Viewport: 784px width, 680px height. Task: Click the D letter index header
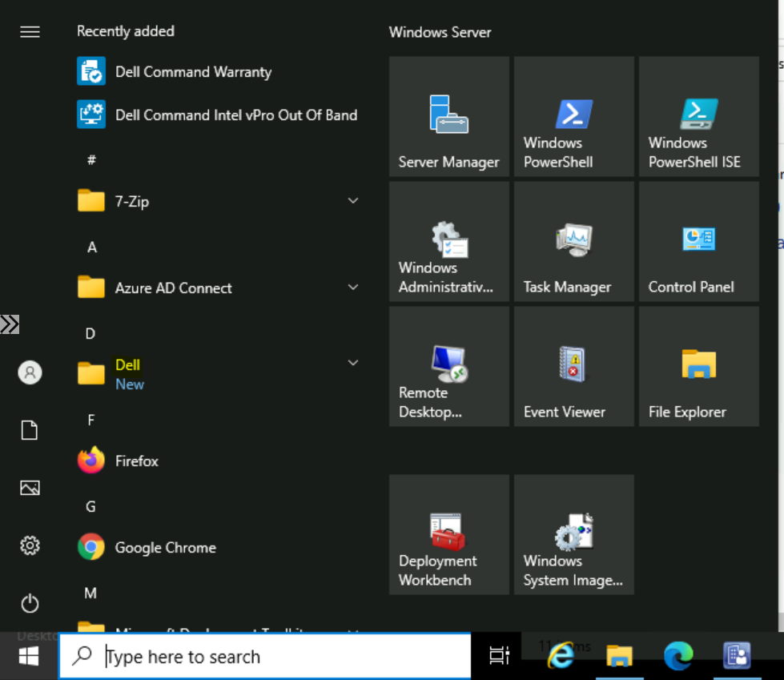tap(90, 333)
